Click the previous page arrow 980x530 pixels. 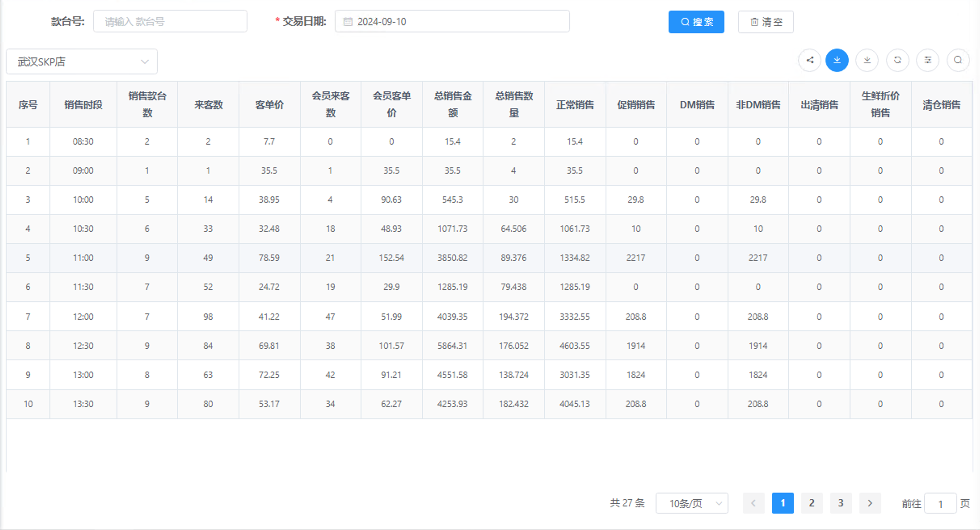753,503
